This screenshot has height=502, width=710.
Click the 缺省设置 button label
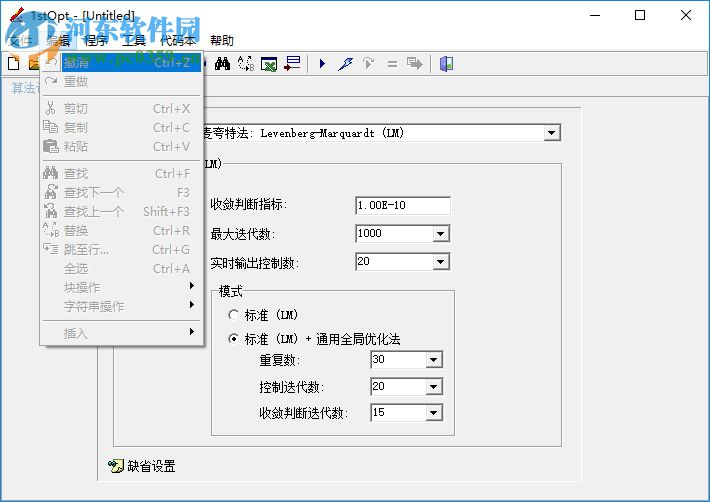click(151, 466)
